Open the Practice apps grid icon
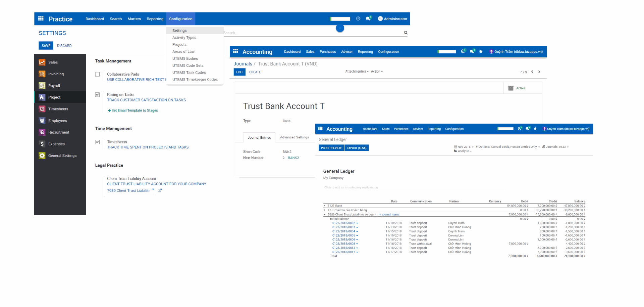Screen dimensions: 644x307 coord(41,19)
